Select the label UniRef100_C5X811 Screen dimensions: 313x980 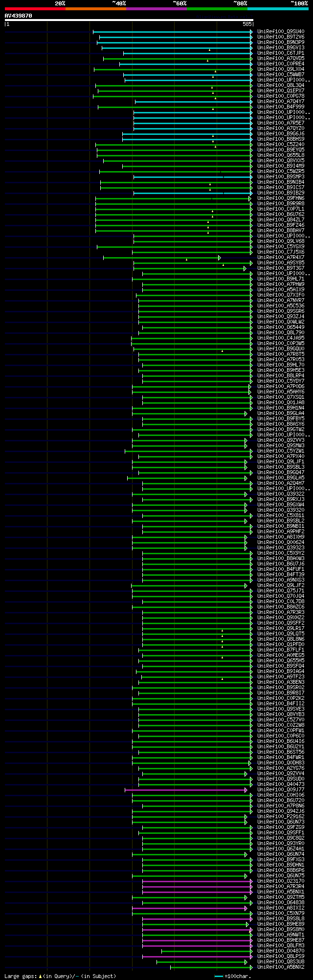point(281,515)
